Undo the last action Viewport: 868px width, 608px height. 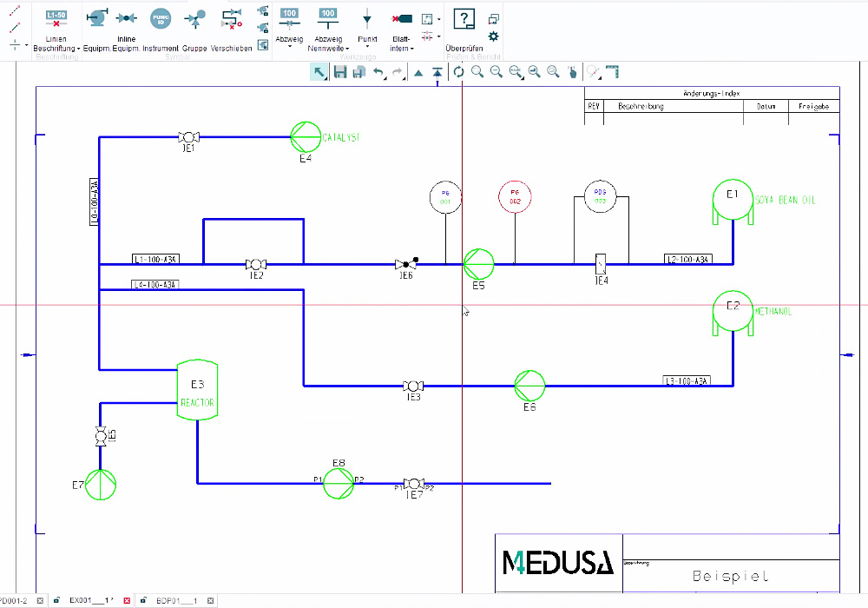click(x=378, y=72)
